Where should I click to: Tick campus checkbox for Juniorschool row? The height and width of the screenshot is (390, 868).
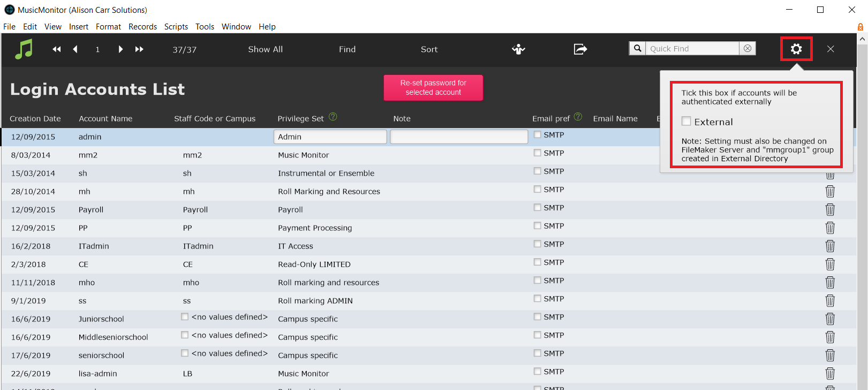(185, 317)
